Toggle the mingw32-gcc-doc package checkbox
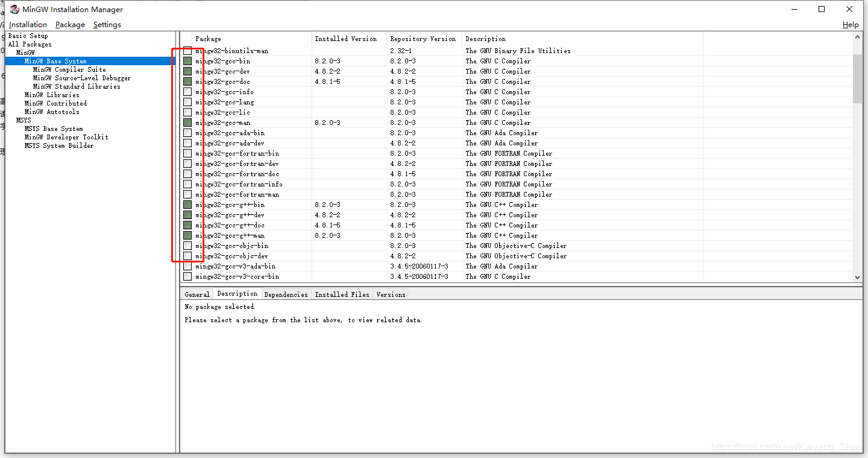This screenshot has height=458, width=868. pyautogui.click(x=187, y=81)
